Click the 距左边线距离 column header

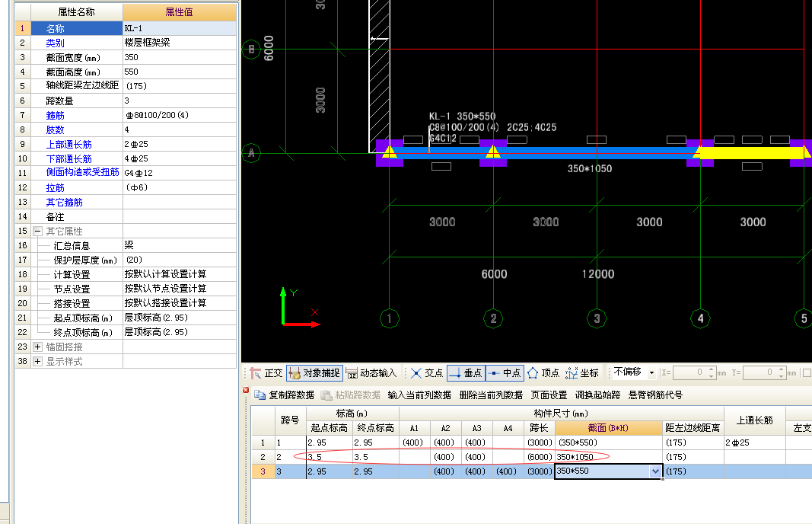pyautogui.click(x=693, y=428)
